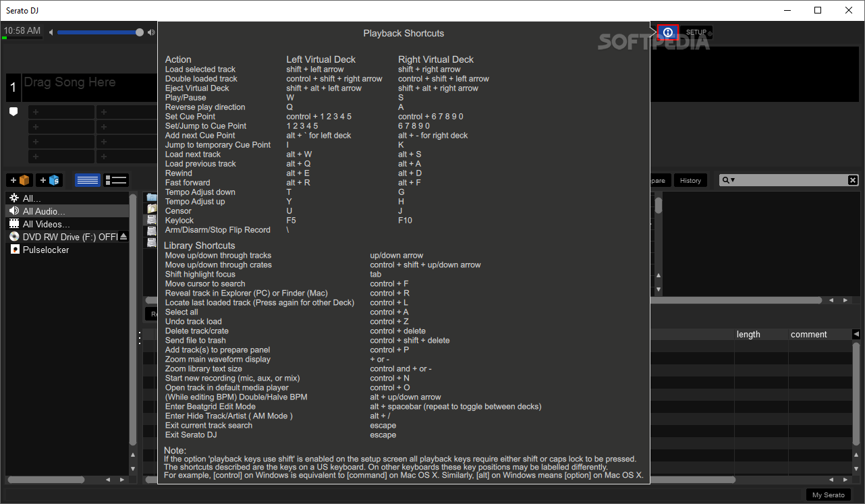
Task: Click the Reverse play direction row
Action: click(284, 107)
